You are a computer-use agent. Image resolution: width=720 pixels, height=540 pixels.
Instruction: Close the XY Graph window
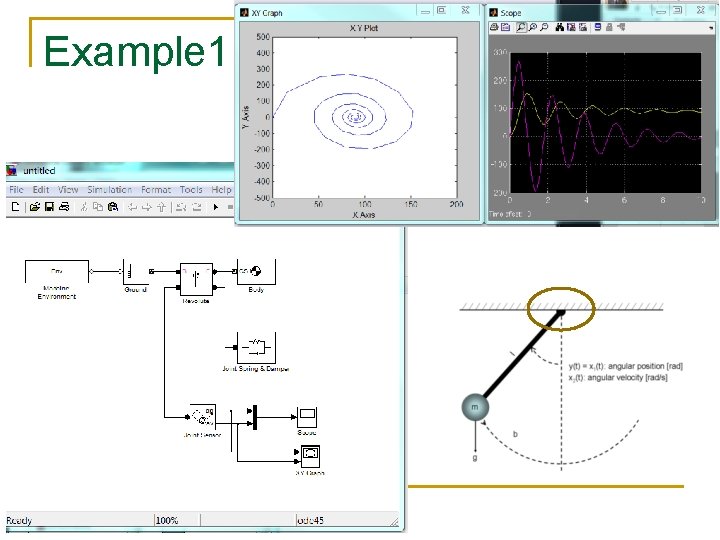click(465, 11)
